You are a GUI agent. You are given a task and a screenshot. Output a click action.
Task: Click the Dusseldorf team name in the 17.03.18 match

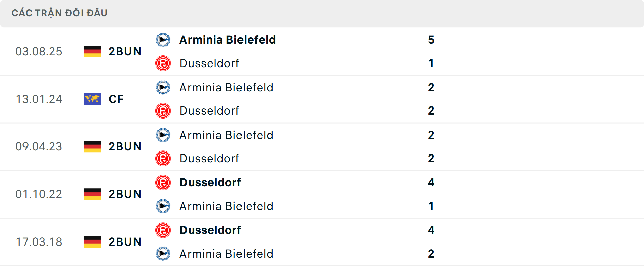point(210,230)
